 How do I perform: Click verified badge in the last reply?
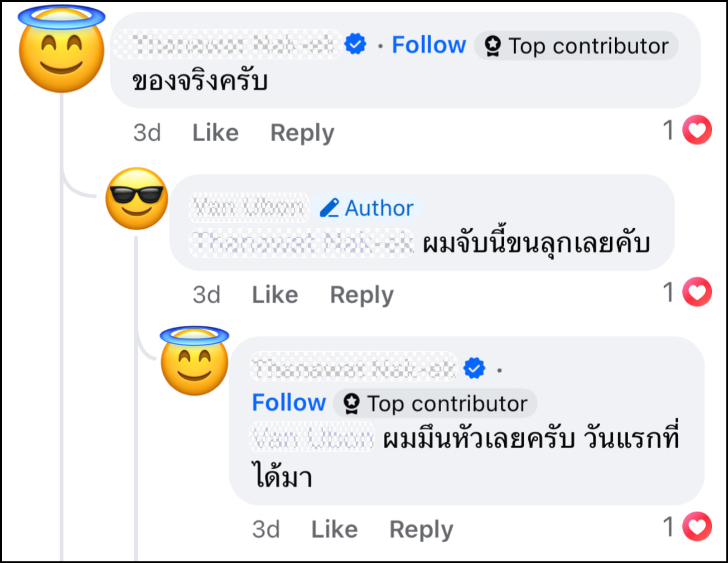[x=474, y=368]
